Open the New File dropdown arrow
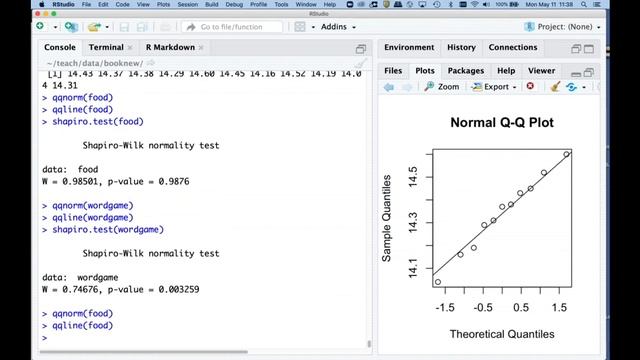Screen dimensions: 640x360 [55, 27]
